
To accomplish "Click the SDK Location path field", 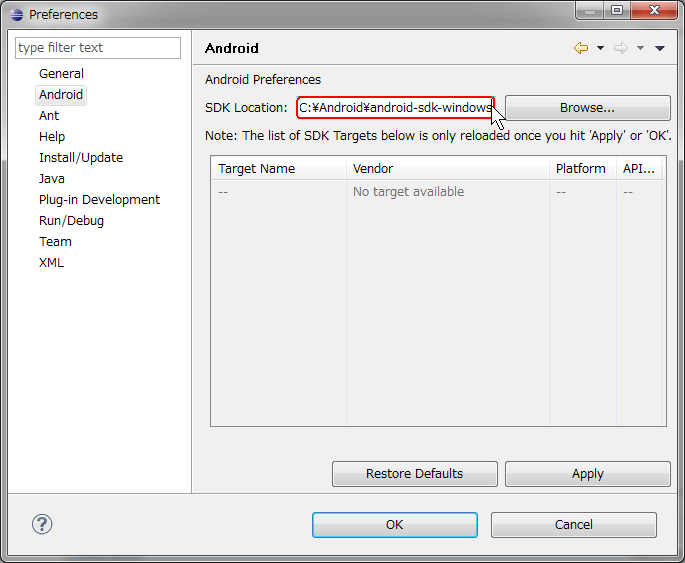I will pos(395,107).
